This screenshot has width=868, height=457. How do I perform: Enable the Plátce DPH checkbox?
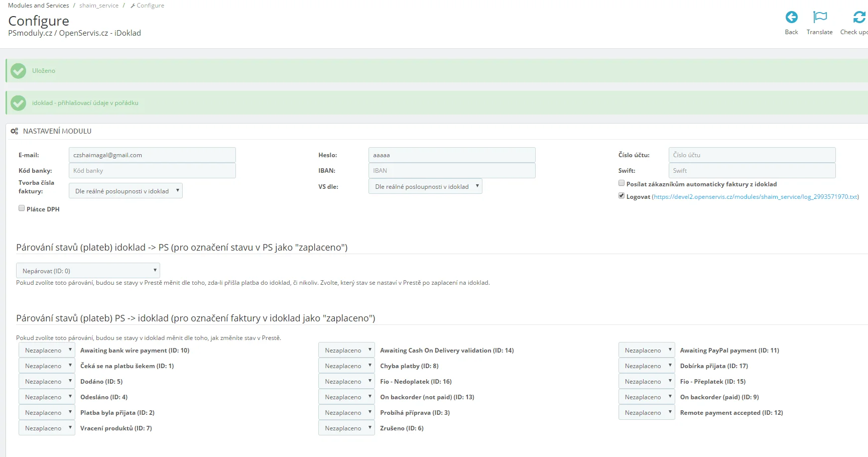pos(22,208)
